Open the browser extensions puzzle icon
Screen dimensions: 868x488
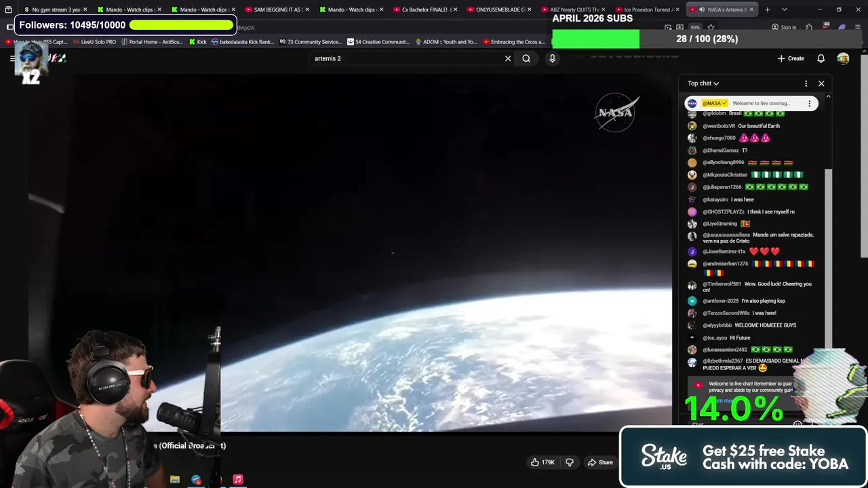pos(808,27)
